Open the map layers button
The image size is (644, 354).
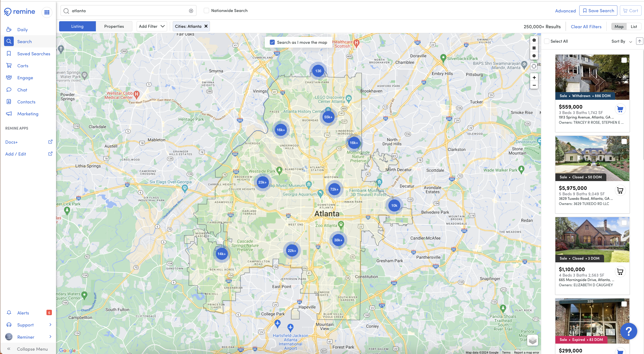click(533, 340)
